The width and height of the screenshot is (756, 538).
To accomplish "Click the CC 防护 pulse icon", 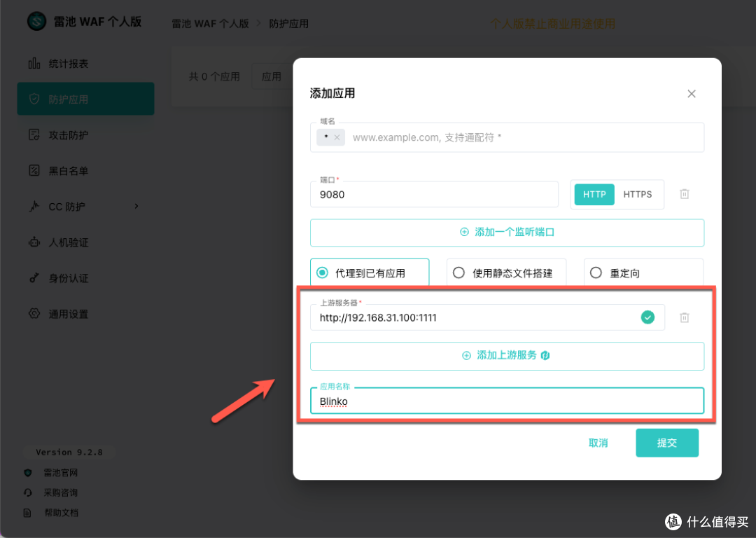I will coord(34,206).
